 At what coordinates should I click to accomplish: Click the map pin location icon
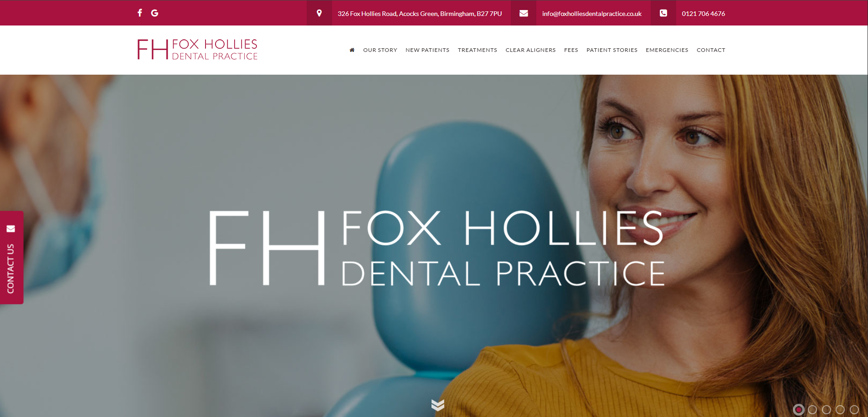319,13
